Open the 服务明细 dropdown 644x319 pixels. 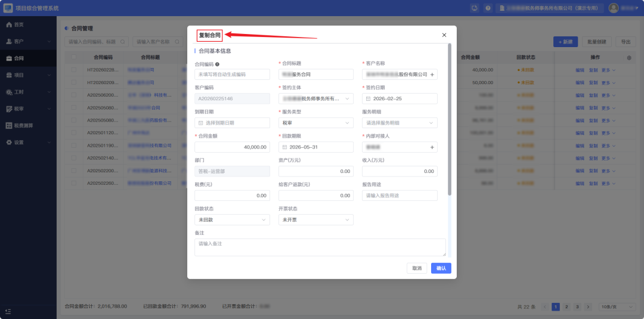click(x=400, y=123)
